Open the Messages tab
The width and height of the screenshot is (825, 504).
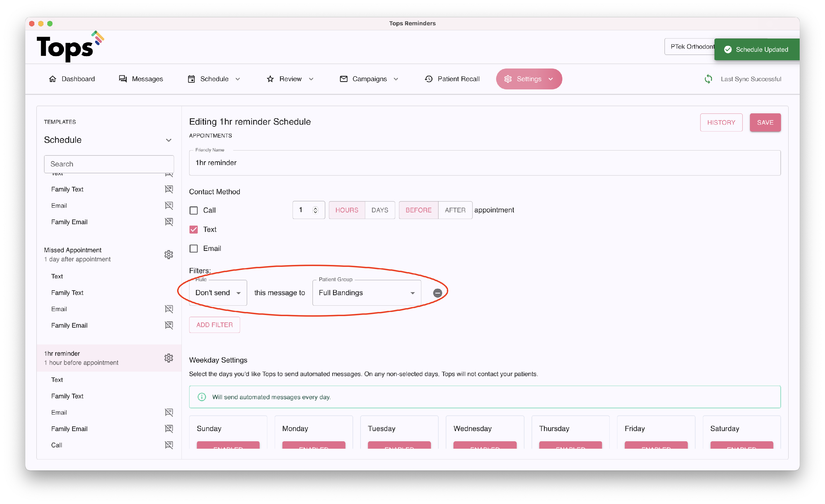coord(141,79)
